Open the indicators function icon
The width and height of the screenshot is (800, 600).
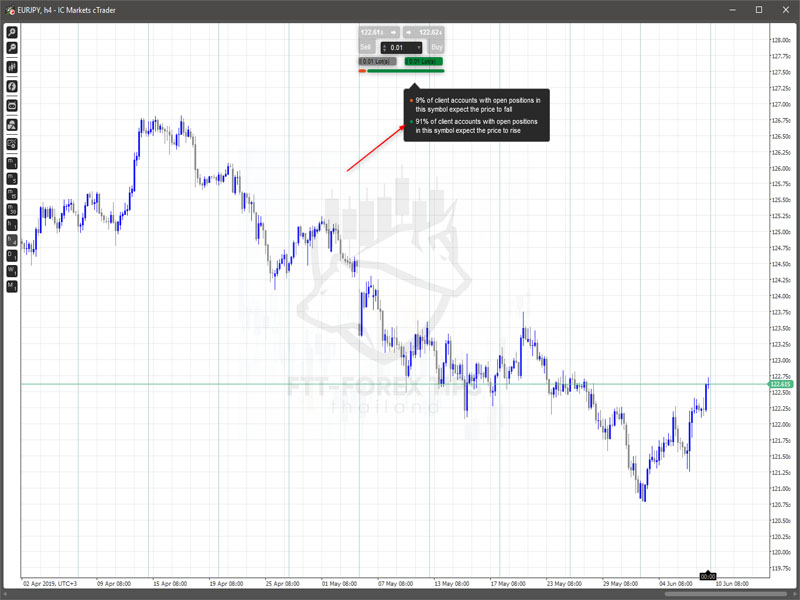coord(12,86)
